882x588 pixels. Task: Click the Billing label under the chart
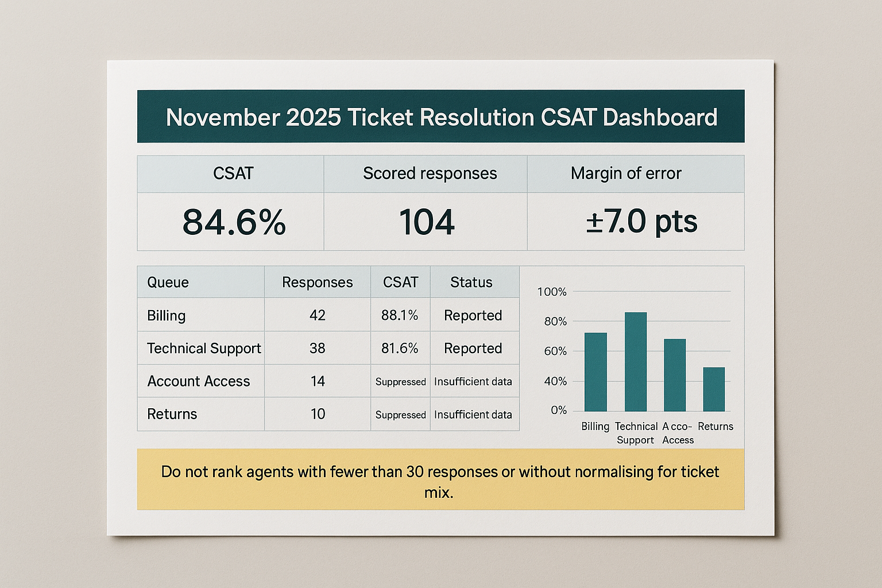point(595,427)
